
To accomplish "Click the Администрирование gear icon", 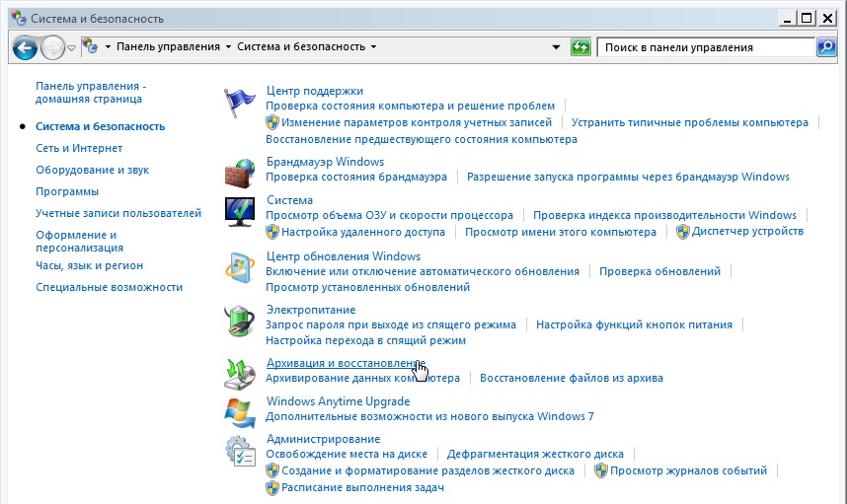I will click(240, 450).
